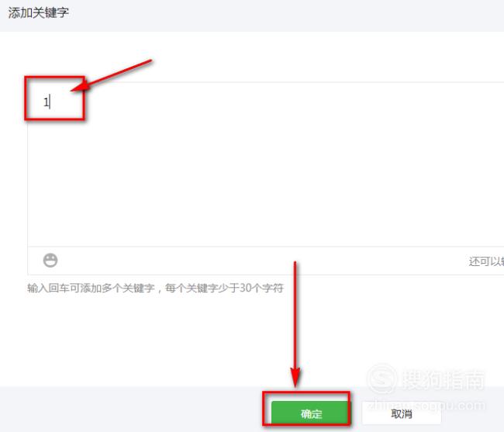Click the Sogou "S" watermark logo
This screenshot has width=504, height=432.
tap(381, 378)
